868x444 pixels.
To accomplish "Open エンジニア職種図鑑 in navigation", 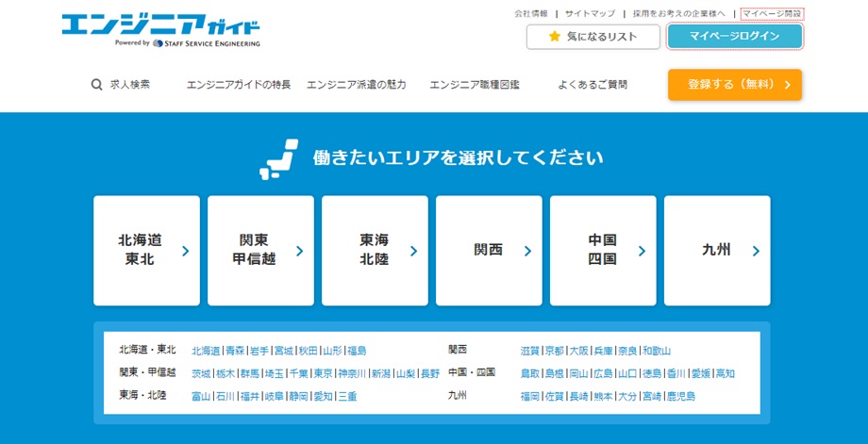I will click(x=474, y=84).
